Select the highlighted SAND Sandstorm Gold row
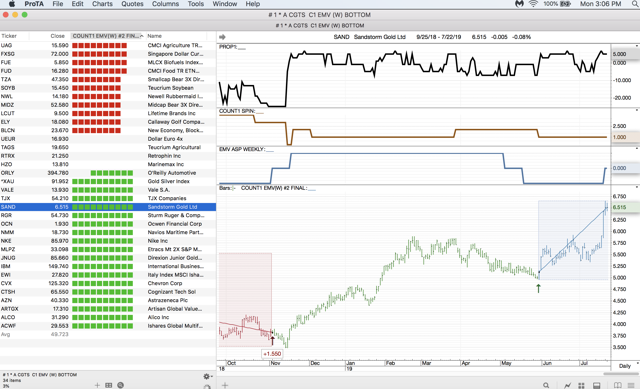640x389 pixels. tap(108, 207)
